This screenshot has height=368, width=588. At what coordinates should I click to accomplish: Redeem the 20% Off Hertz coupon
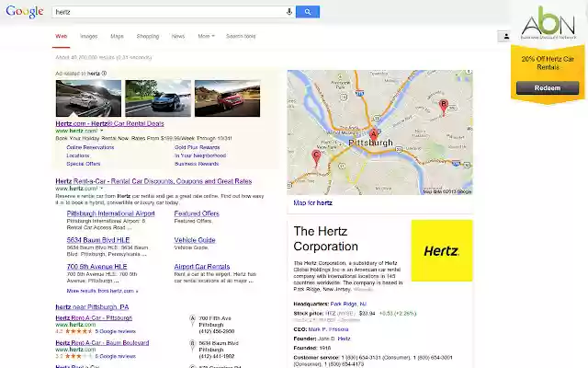pyautogui.click(x=548, y=88)
